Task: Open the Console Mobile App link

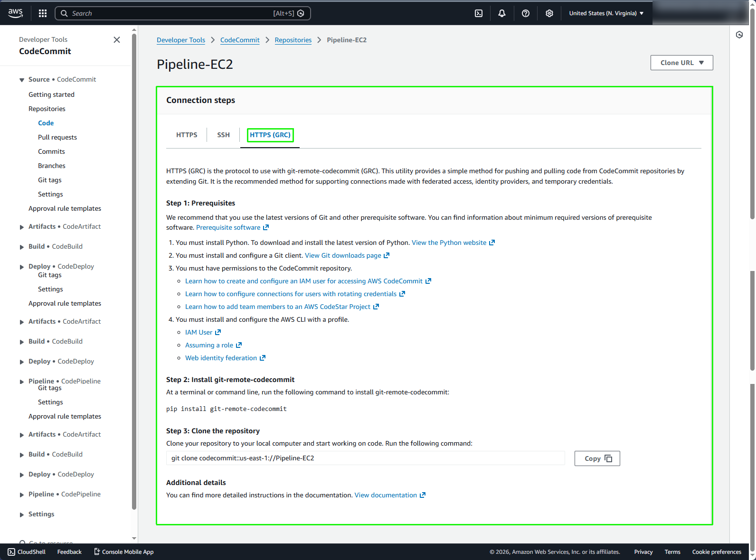Action: [x=124, y=552]
